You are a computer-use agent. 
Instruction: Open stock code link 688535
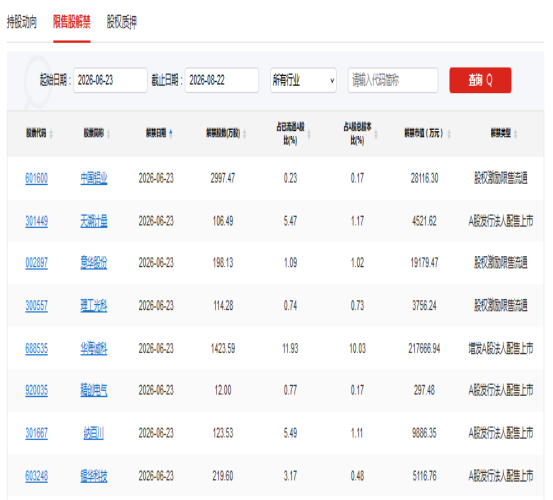point(36,349)
